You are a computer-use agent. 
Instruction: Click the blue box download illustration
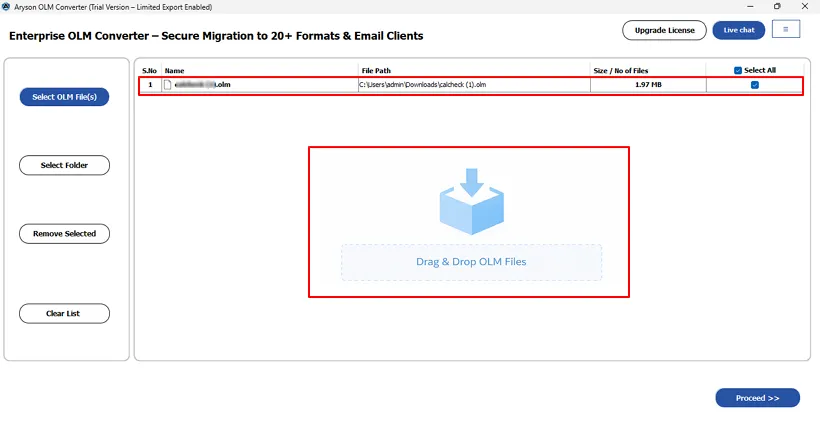[x=472, y=201]
